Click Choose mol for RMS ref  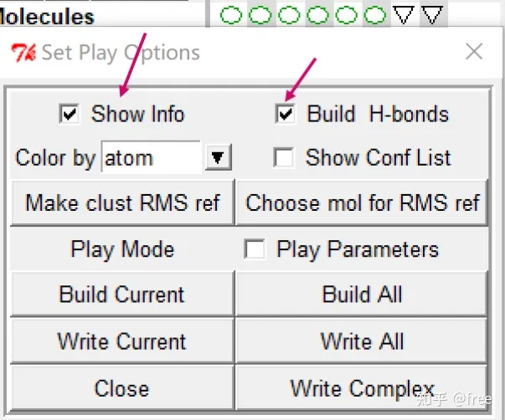[x=362, y=202]
